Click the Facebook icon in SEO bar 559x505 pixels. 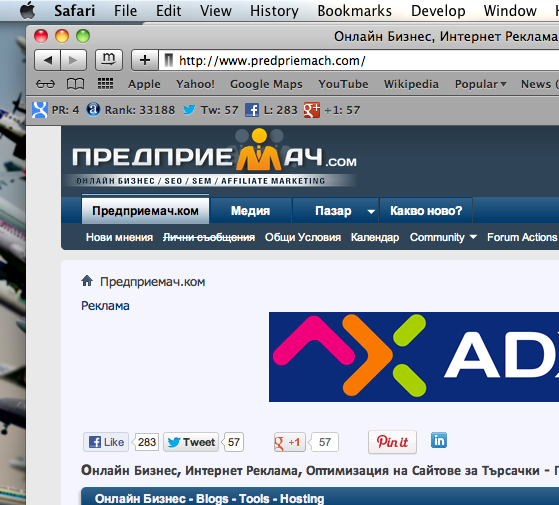pyautogui.click(x=252, y=110)
